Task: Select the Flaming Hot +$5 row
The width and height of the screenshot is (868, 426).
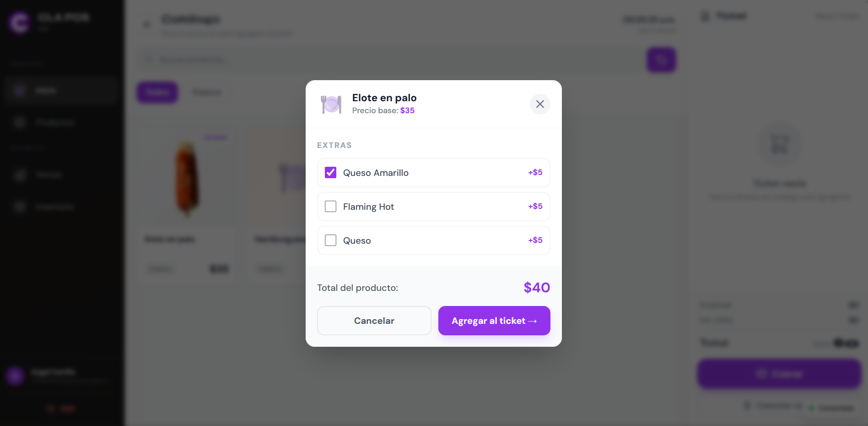Action: click(434, 207)
